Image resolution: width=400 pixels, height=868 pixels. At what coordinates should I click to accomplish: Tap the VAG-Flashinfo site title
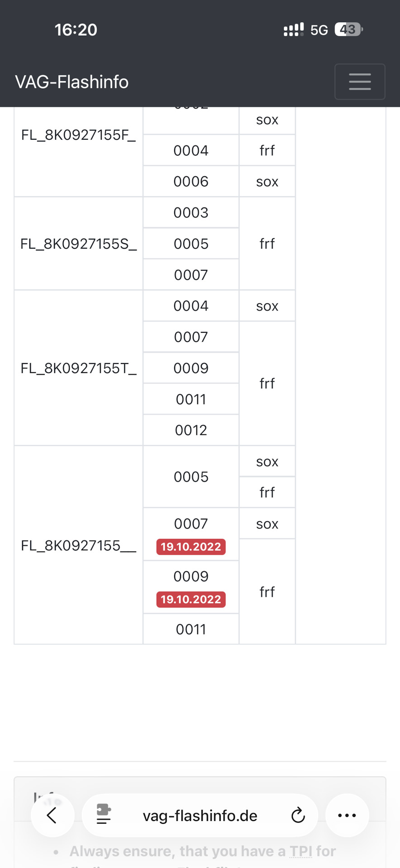coord(72,82)
